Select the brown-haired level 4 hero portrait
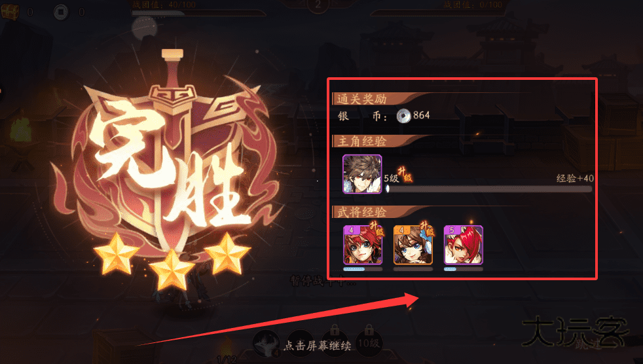The height and width of the screenshot is (364, 643). (x=413, y=245)
